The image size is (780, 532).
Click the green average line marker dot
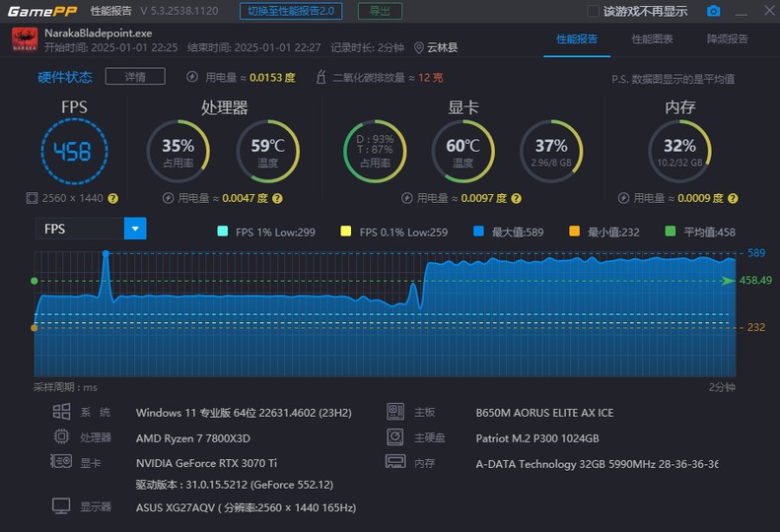(34, 281)
